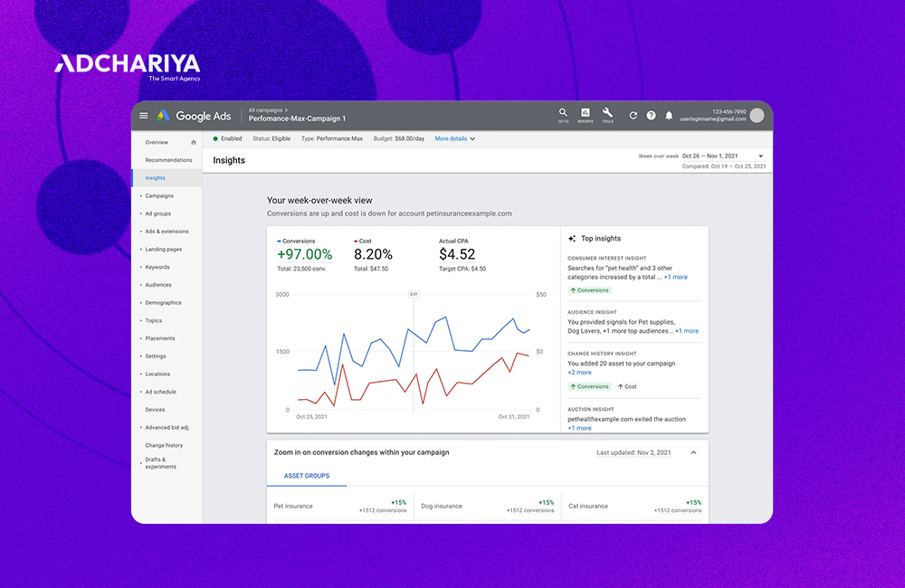Select the Tools wrench icon
Viewport: 905px width, 588px height.
coord(607,113)
